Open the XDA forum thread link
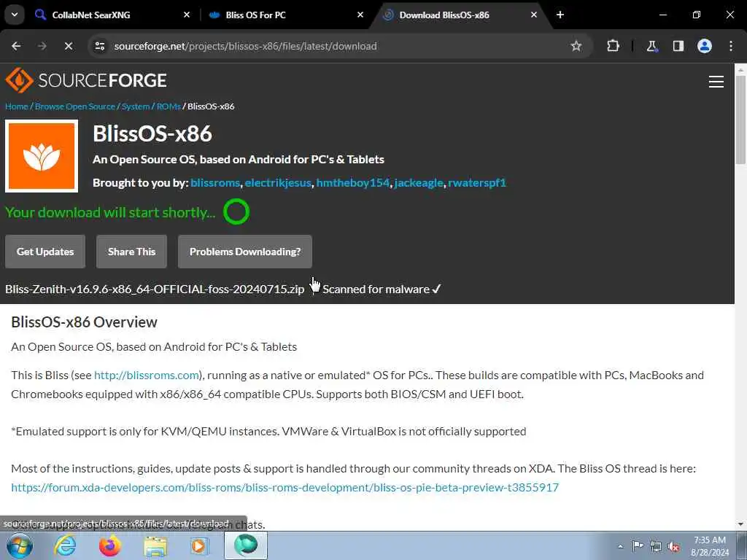747x560 pixels. pyautogui.click(x=285, y=488)
